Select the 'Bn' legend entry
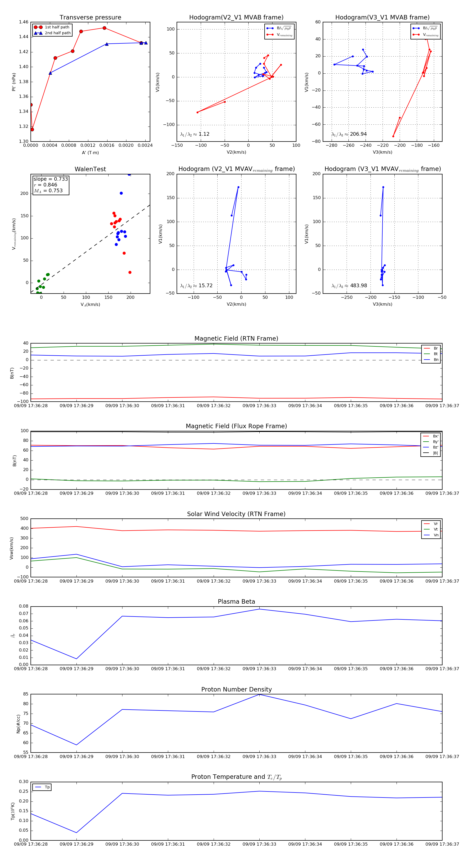Image resolution: width=473 pixels, height=868 pixels. pyautogui.click(x=431, y=360)
